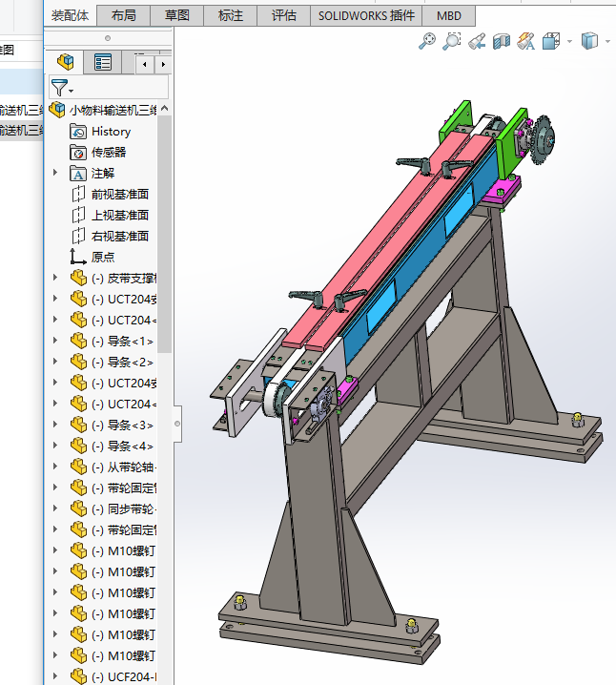This screenshot has width=616, height=685.
Task: Select the 导条<3> part icon
Action: [78, 425]
